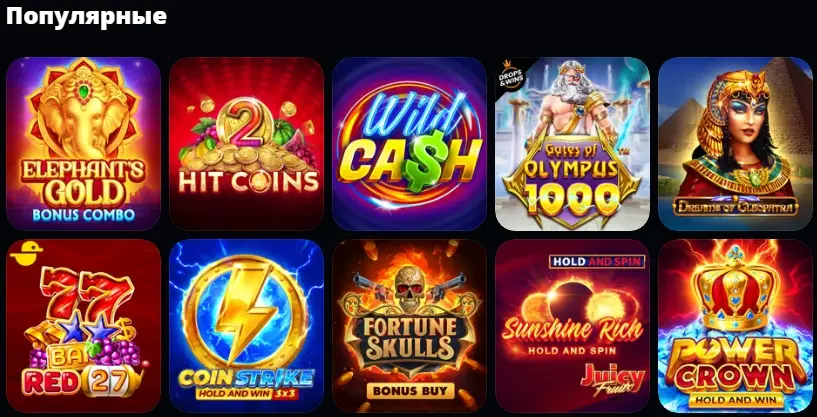Launch the Power Crown game
The width and height of the screenshot is (817, 417).
tap(735, 326)
